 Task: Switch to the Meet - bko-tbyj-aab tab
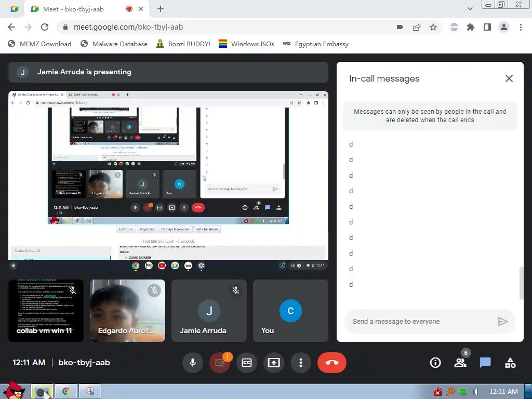point(87,9)
